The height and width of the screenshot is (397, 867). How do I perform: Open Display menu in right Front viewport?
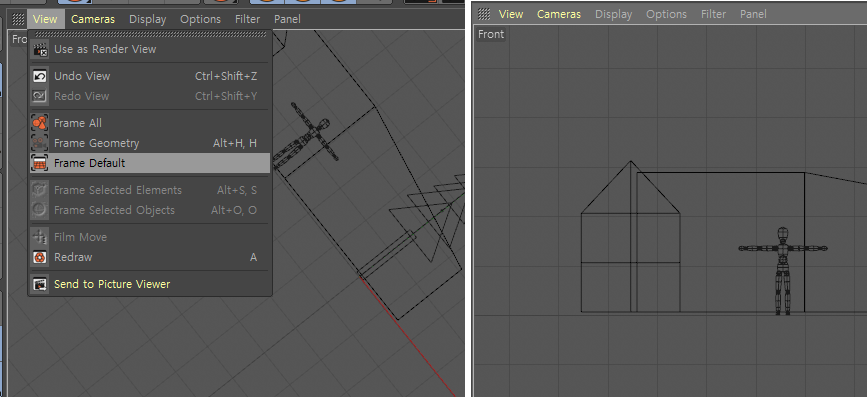(x=614, y=14)
